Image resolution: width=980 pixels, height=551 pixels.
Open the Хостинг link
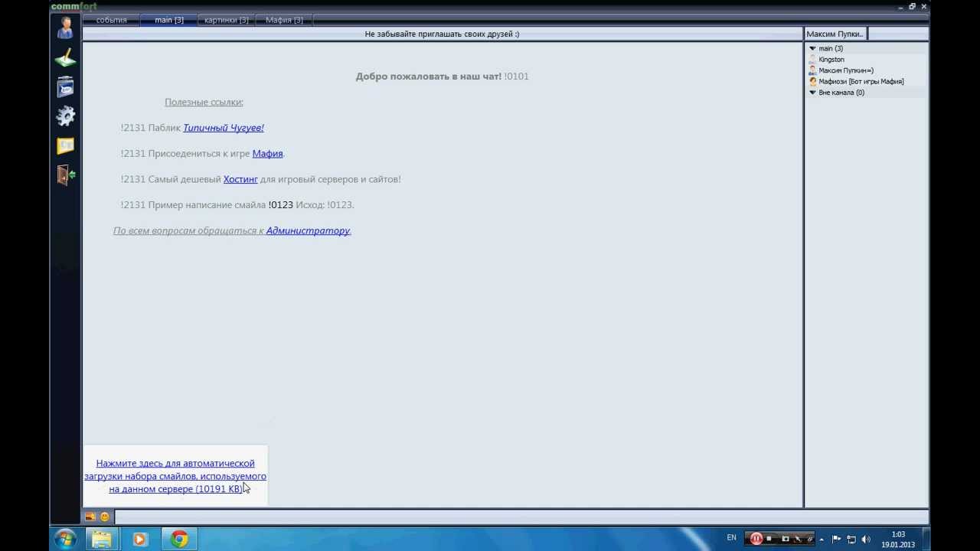pos(240,179)
